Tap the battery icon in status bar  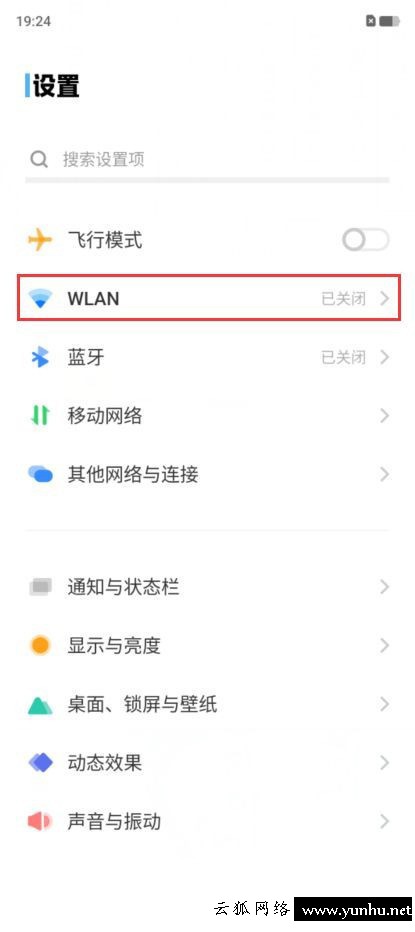tap(389, 21)
